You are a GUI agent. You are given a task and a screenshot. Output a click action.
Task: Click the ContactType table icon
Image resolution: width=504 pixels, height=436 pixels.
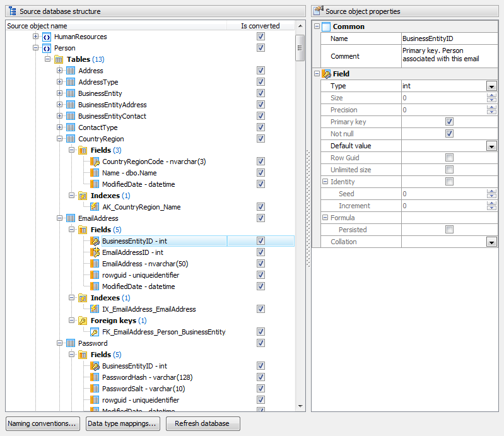click(71, 127)
